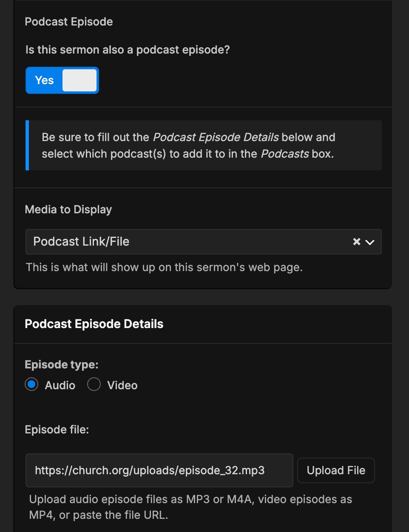The width and height of the screenshot is (409, 532).
Task: Click the sermon's web page helper text
Action: click(x=164, y=267)
